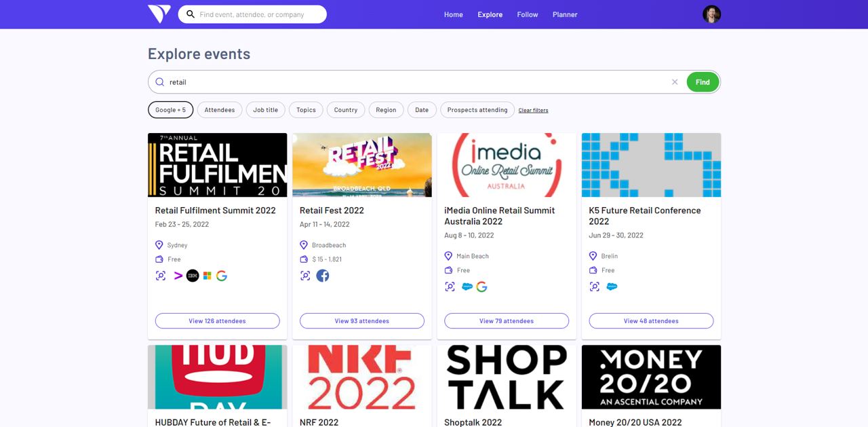Click the magnifier icon in the top search box
The width and height of the screenshot is (868, 427).
(191, 14)
